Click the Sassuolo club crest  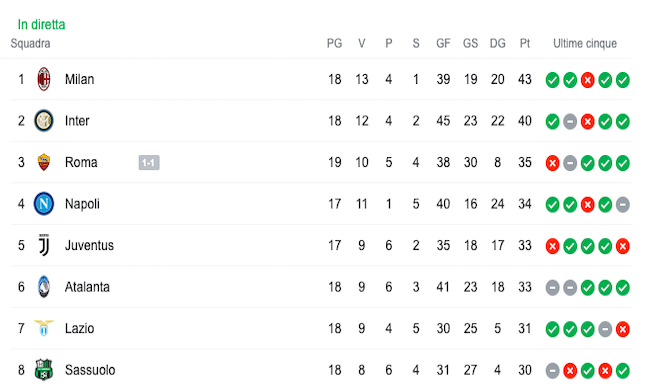click(44, 369)
